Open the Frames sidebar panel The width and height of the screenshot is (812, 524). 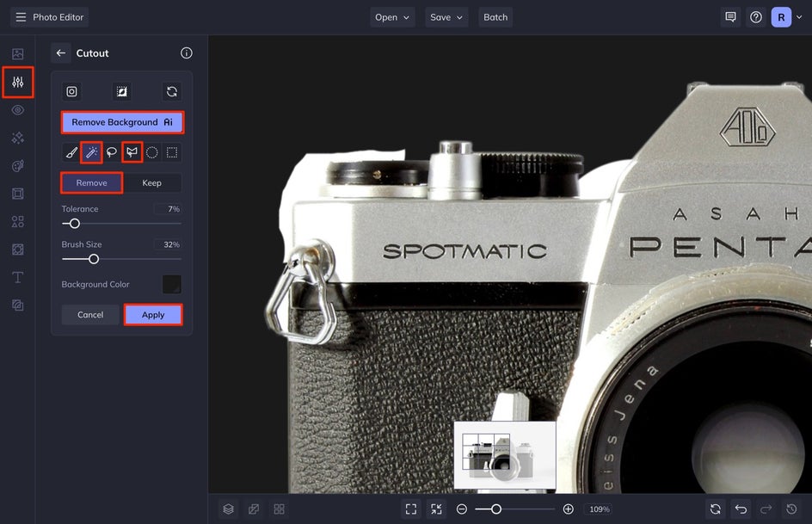17,194
